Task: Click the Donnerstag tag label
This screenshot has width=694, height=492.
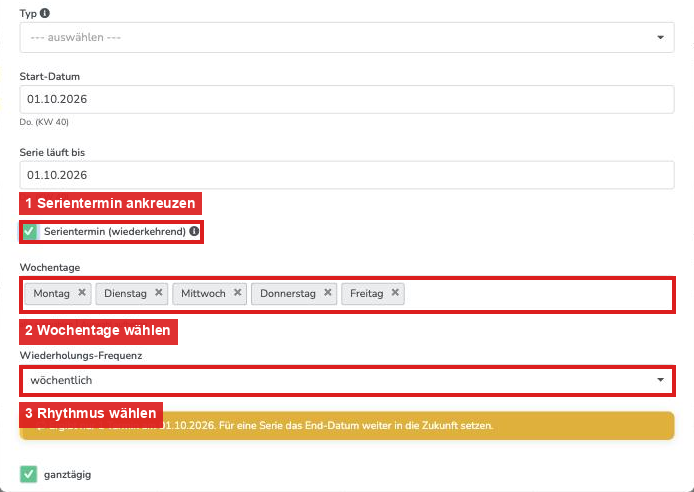Action: click(288, 293)
